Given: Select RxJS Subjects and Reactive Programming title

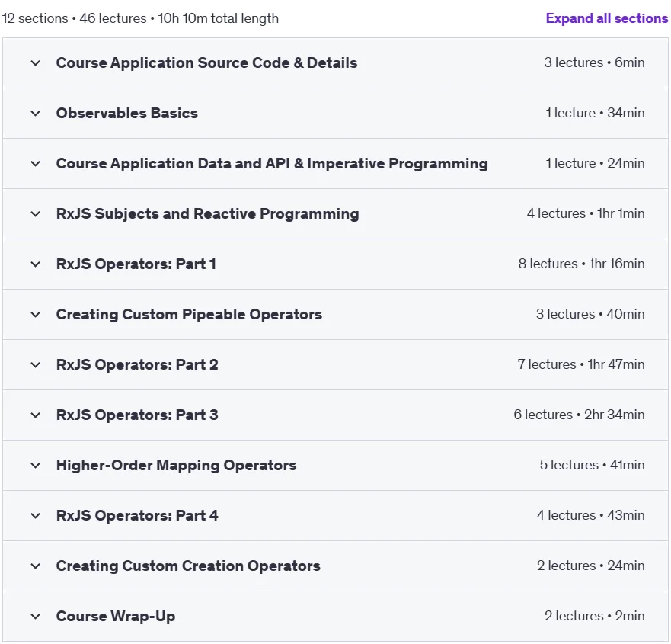Looking at the screenshot, I should tap(208, 213).
